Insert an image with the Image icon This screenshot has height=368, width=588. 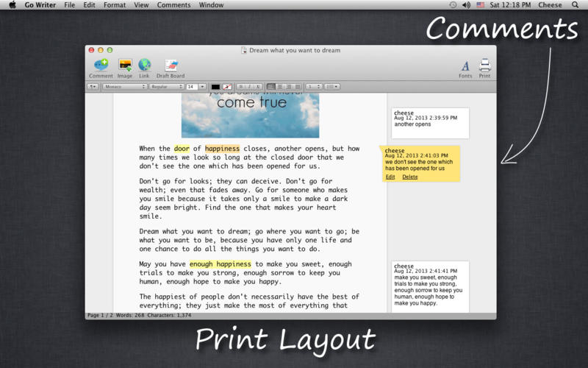click(125, 66)
